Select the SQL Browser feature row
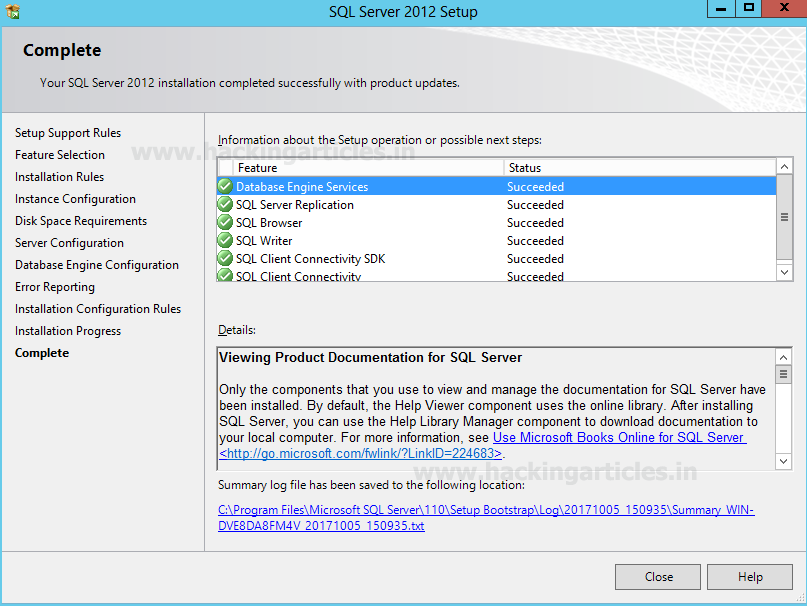The width and height of the screenshot is (807, 606). [497, 222]
